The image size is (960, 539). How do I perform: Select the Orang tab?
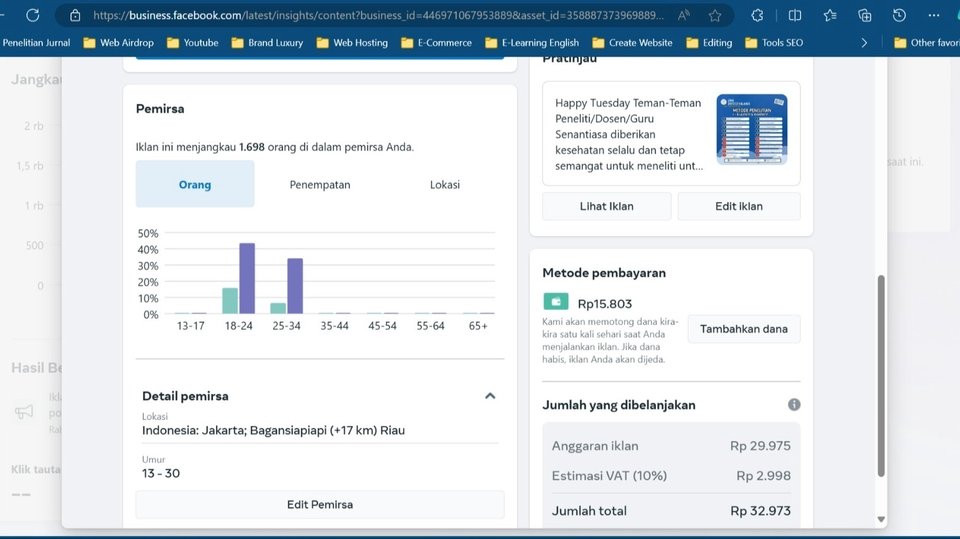[x=195, y=185]
